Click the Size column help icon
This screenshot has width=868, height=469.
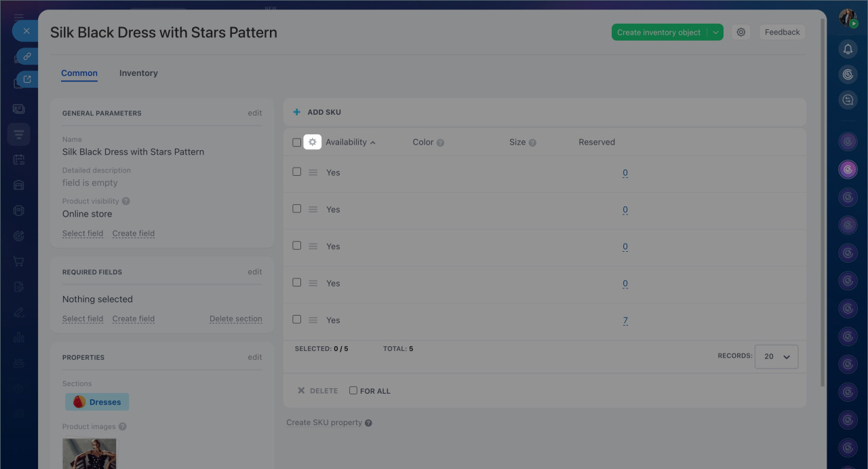coord(532,143)
